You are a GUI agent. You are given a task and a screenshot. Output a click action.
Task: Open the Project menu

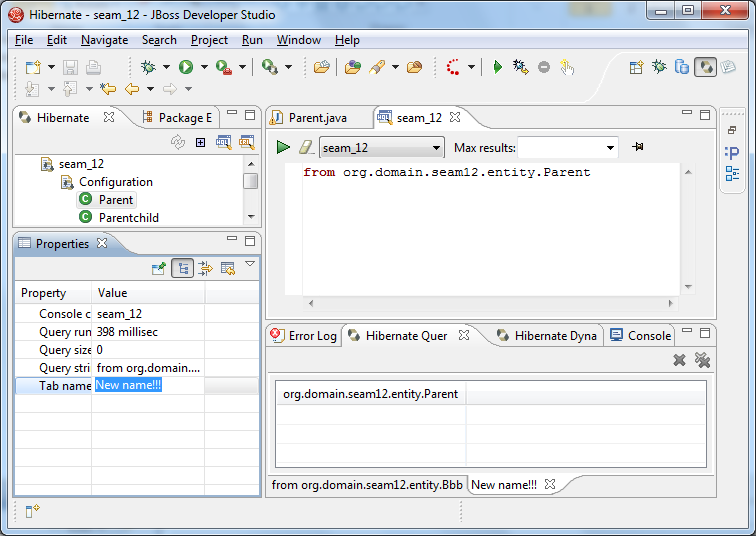pyautogui.click(x=209, y=40)
